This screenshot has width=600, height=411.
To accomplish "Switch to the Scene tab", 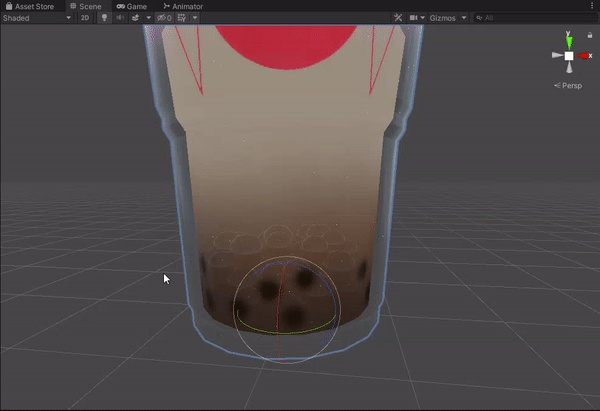I will pos(86,6).
